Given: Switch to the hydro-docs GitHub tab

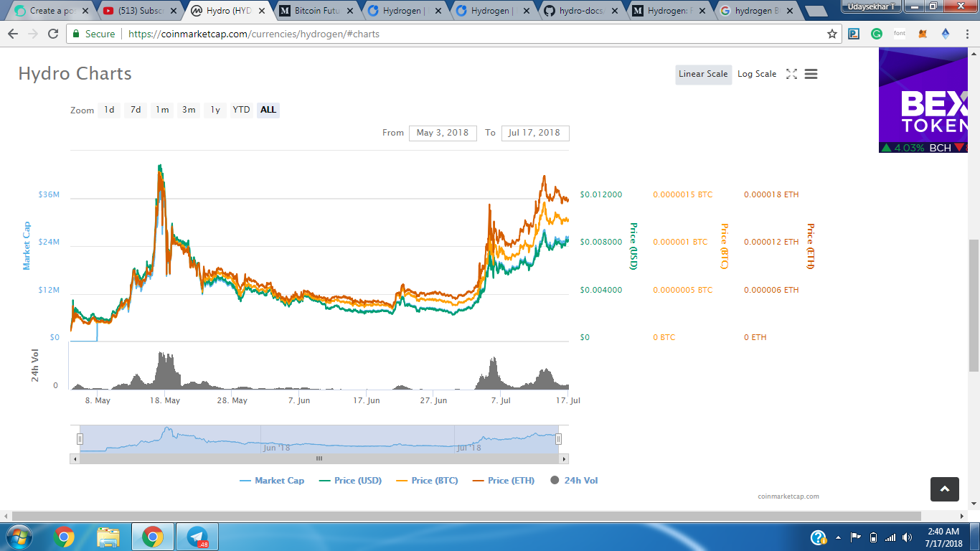Looking at the screenshot, I should tap(580, 11).
